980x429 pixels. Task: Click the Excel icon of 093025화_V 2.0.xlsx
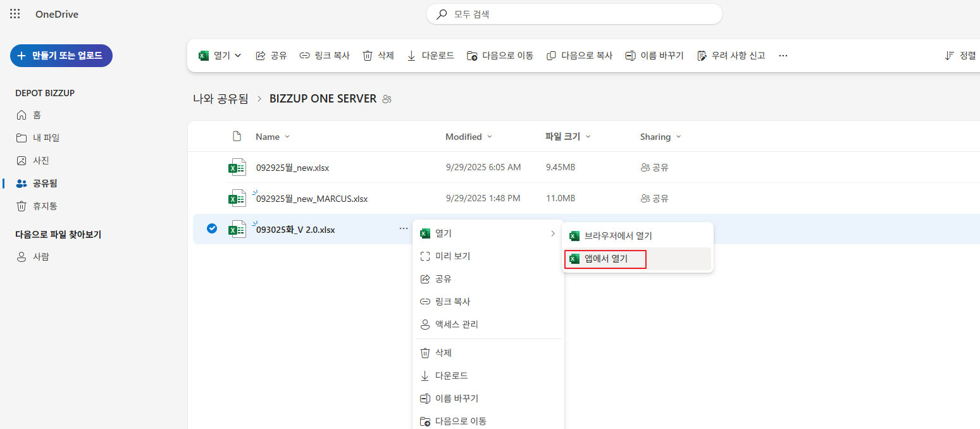point(237,229)
